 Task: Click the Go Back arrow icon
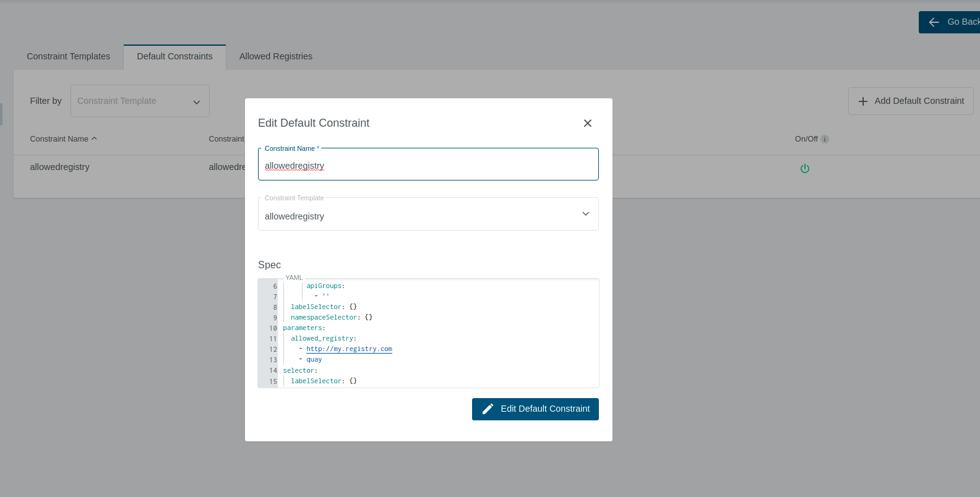click(x=934, y=22)
